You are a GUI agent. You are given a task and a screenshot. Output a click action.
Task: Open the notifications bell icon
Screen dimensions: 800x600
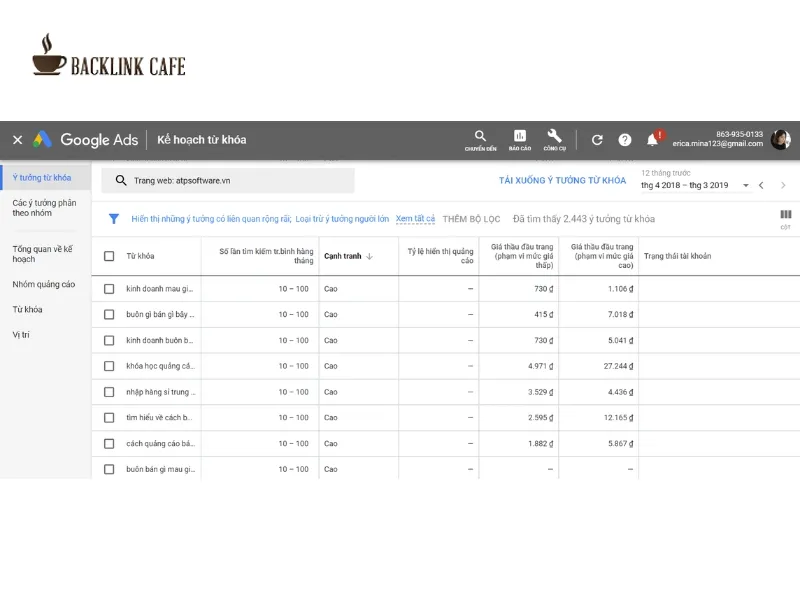click(652, 140)
